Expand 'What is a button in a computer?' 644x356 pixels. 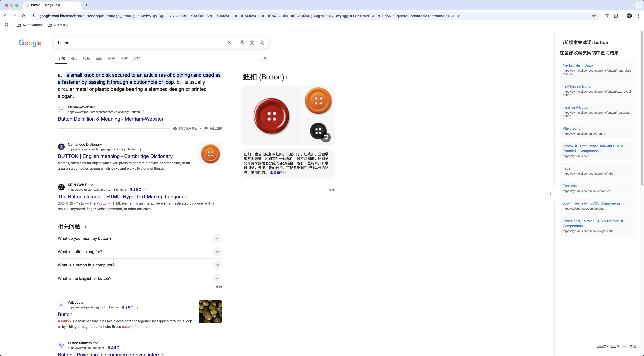217,265
